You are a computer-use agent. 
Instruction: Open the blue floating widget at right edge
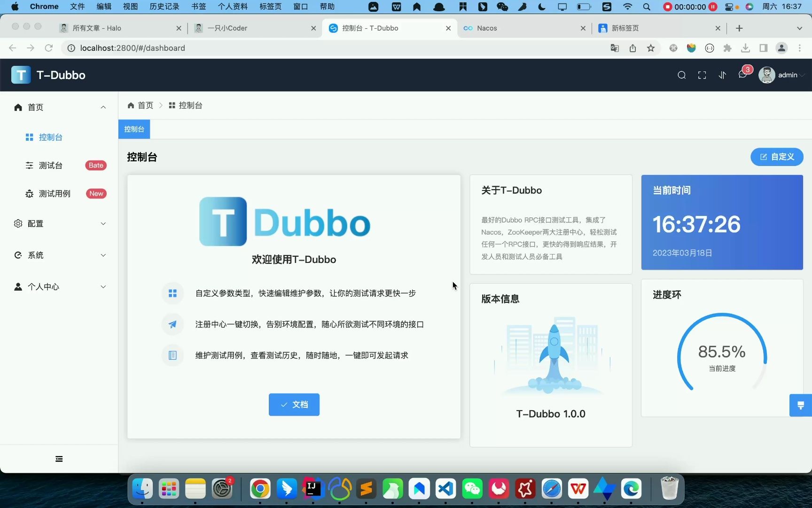click(801, 405)
